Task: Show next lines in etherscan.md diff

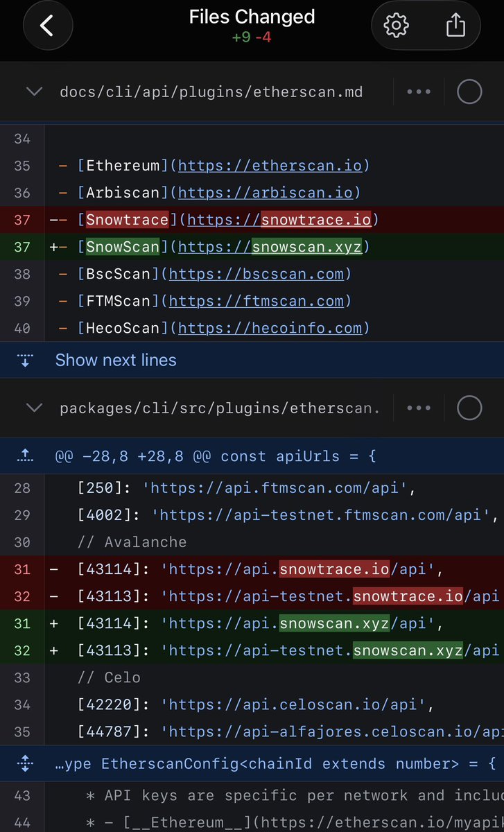Action: tap(116, 361)
